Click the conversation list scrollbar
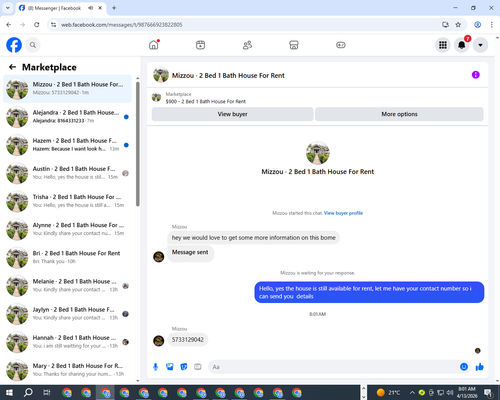Viewport: 500px width, 400px height. click(x=138, y=143)
